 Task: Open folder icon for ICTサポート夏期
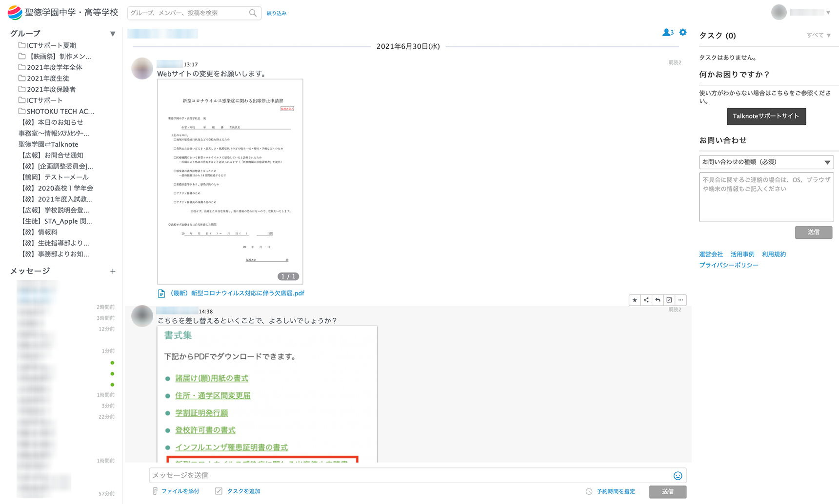pyautogui.click(x=22, y=45)
